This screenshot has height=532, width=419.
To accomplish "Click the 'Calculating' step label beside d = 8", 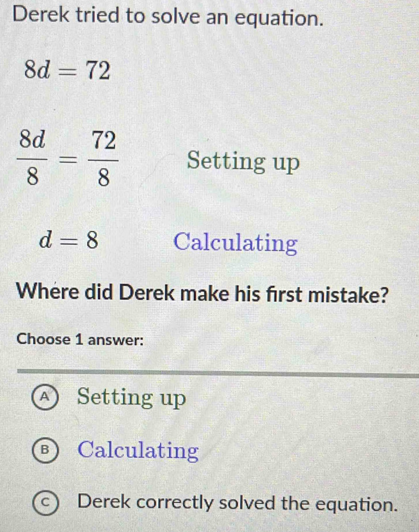I will 236,242.
